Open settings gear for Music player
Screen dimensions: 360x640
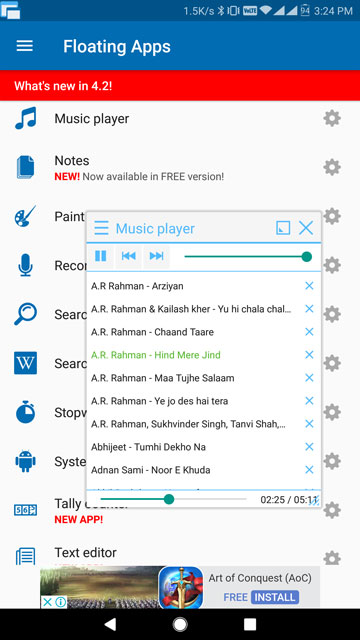point(332,119)
